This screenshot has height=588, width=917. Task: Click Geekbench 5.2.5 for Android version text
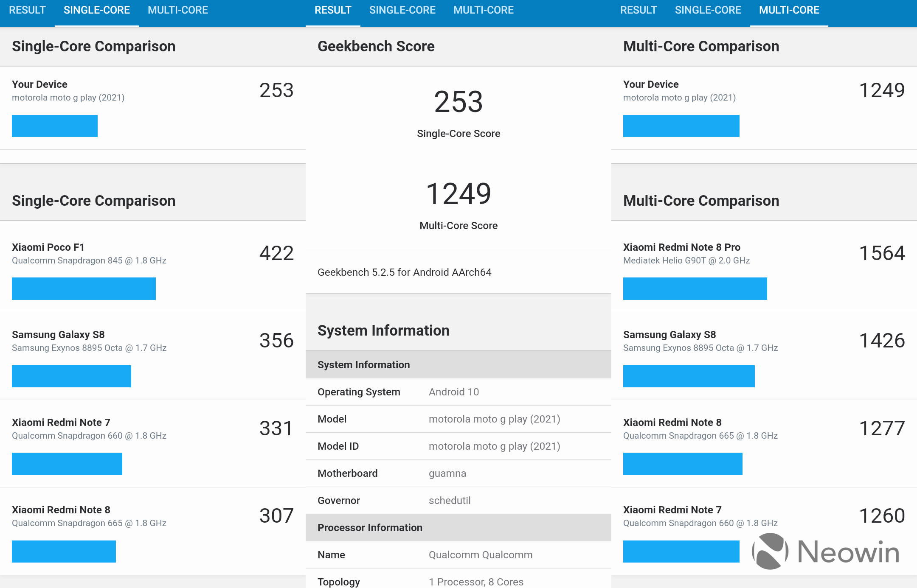(404, 272)
